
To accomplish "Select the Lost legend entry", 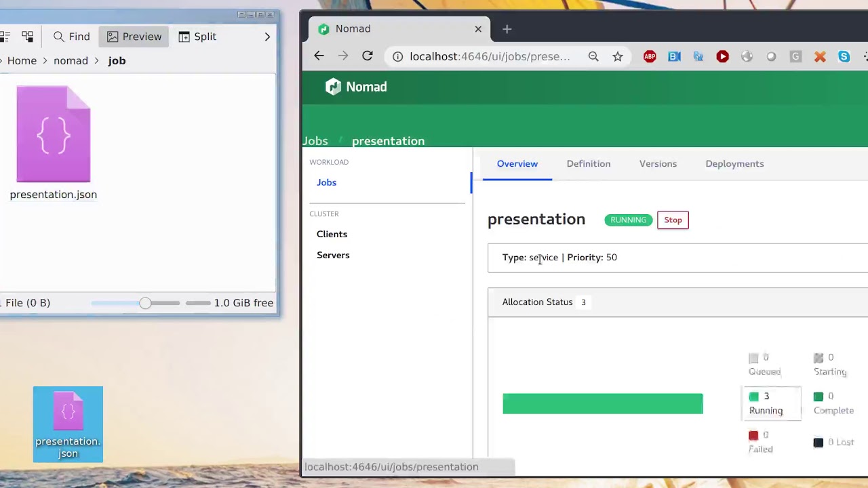I will 833,442.
